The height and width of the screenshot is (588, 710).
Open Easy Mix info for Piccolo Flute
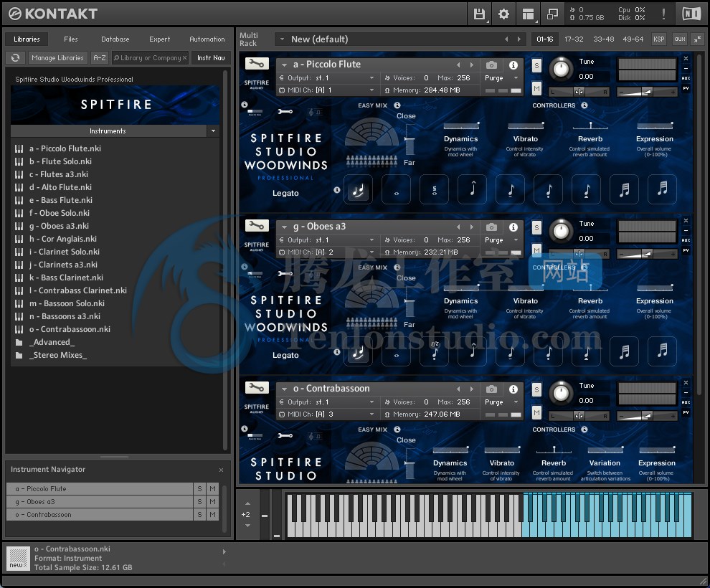point(397,105)
